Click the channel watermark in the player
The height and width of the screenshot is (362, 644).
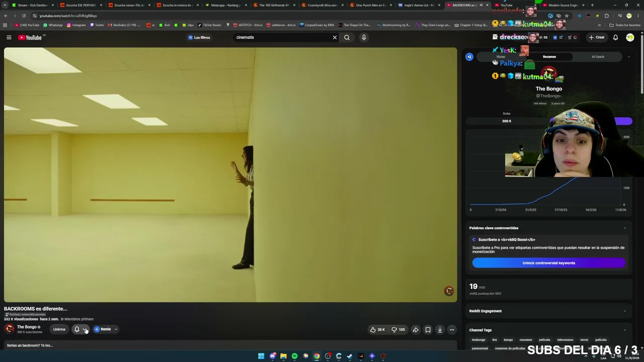tap(449, 291)
